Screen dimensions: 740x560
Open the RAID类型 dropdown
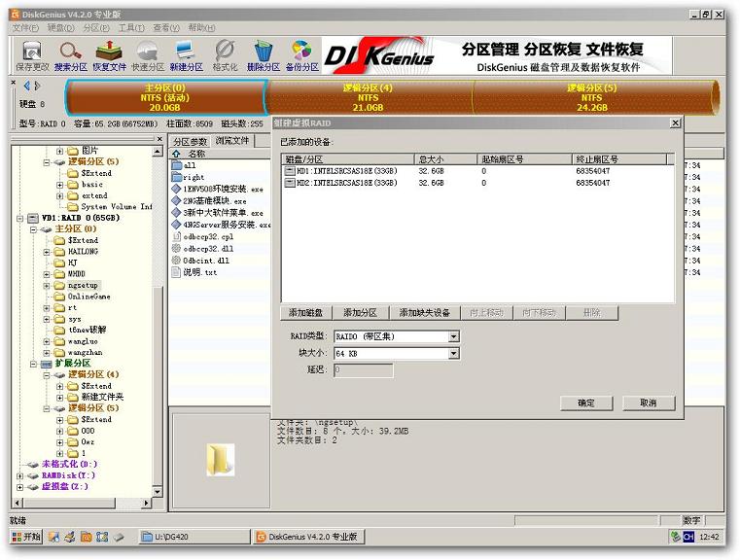click(x=453, y=336)
